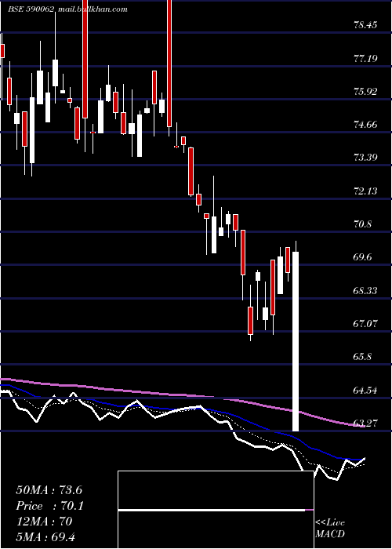Click the 75.92 price axis label

coord(365,92)
